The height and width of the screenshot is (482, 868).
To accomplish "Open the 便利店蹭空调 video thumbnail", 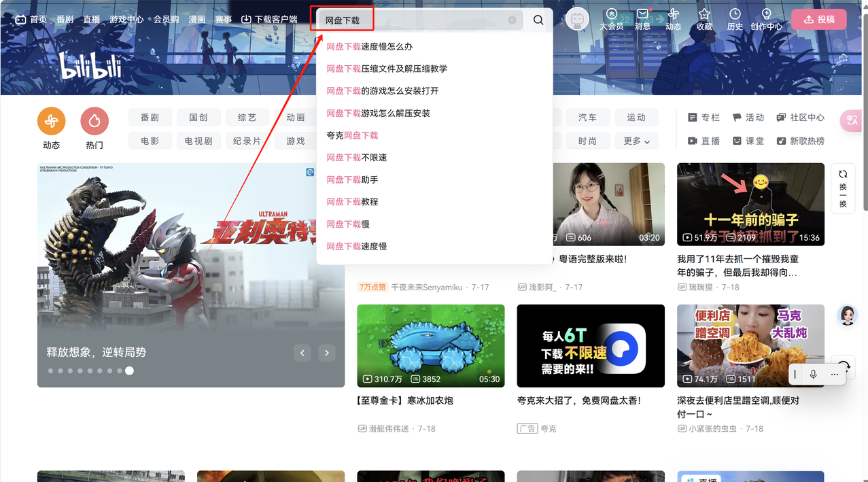I will 750,345.
